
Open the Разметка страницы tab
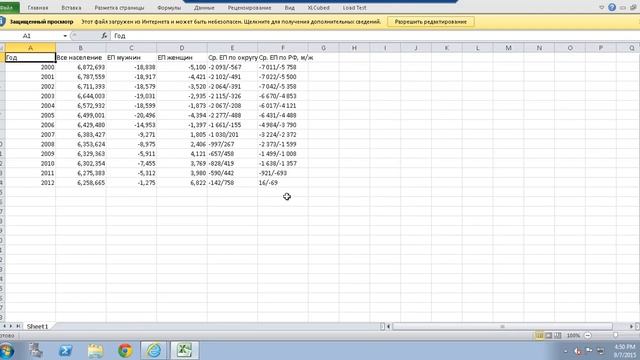click(x=119, y=8)
